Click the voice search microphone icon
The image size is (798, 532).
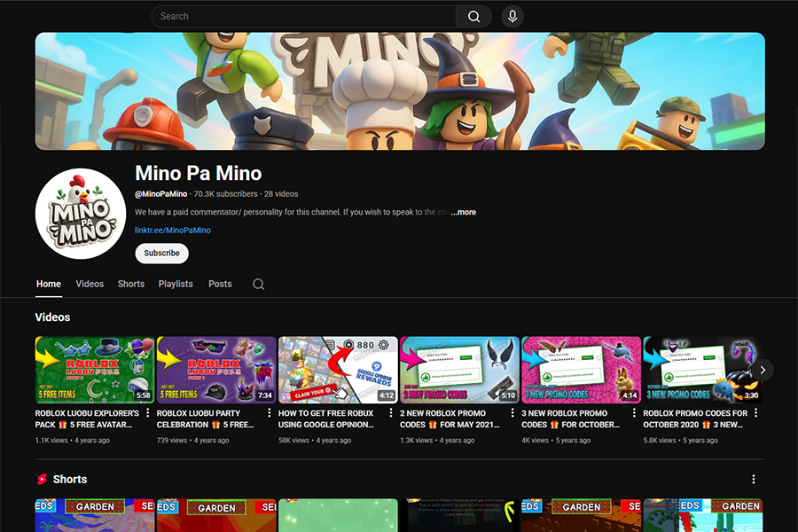point(512,16)
